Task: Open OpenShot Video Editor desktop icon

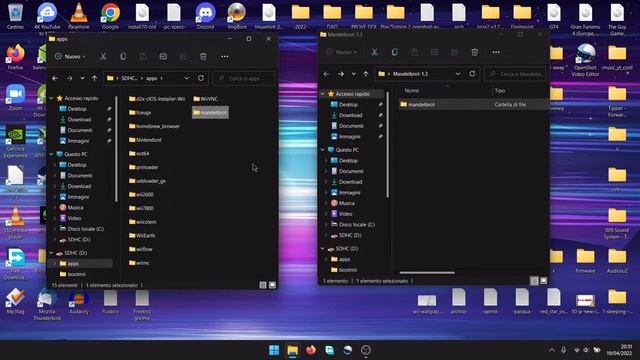Action: [585, 60]
